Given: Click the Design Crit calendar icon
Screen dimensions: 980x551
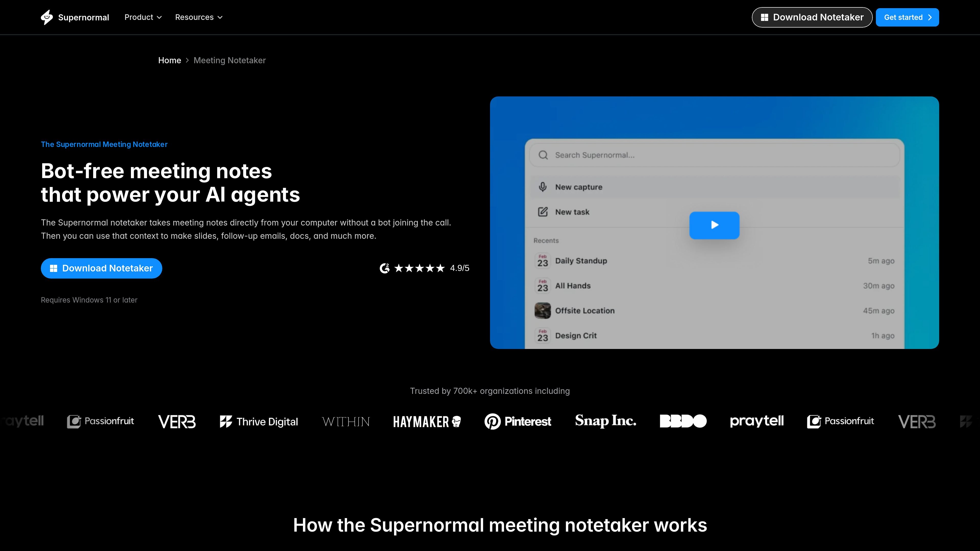Looking at the screenshot, I should (x=543, y=336).
